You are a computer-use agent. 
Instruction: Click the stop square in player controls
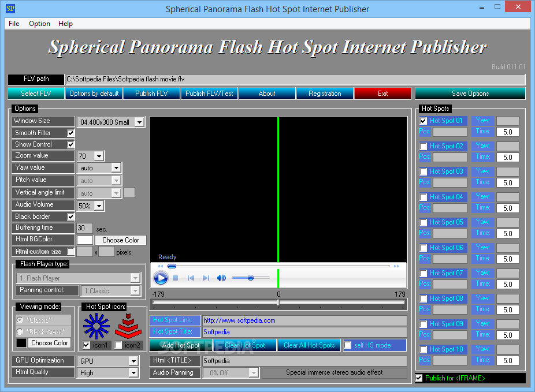(176, 278)
